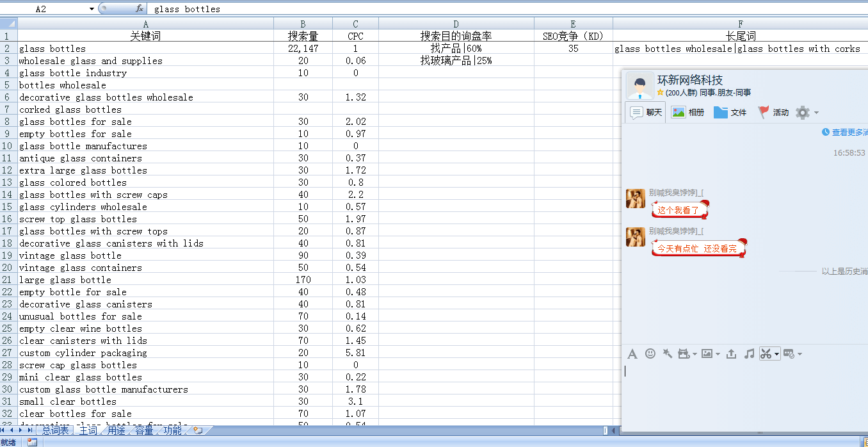Expand the screenshot scissors dropdown arrow

coord(776,354)
